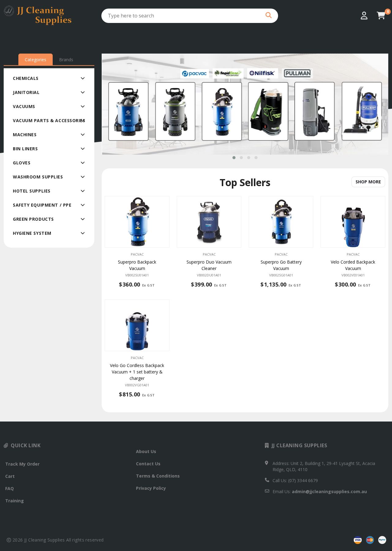Click the Visa payment icon

tap(357, 540)
